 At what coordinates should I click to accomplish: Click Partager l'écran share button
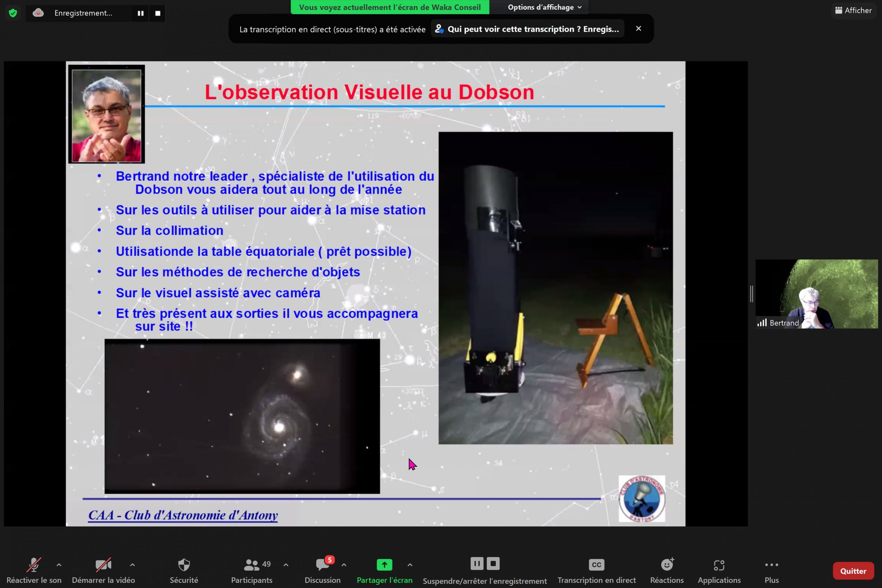pyautogui.click(x=384, y=571)
